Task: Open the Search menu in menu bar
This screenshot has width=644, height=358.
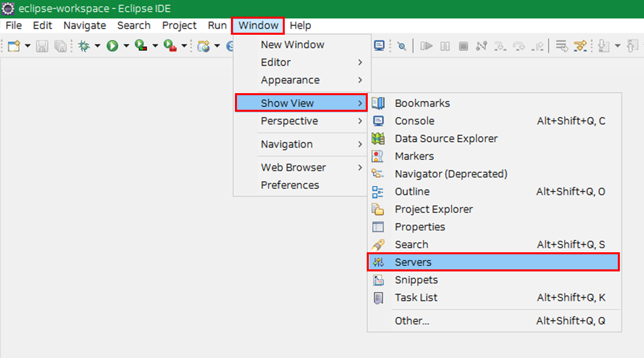Action: 134,25
